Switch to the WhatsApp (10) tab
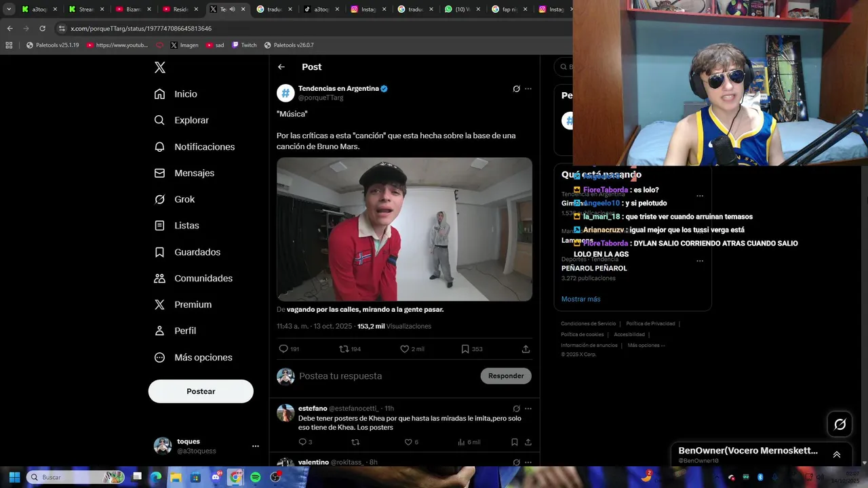The height and width of the screenshot is (488, 868). pos(462,9)
